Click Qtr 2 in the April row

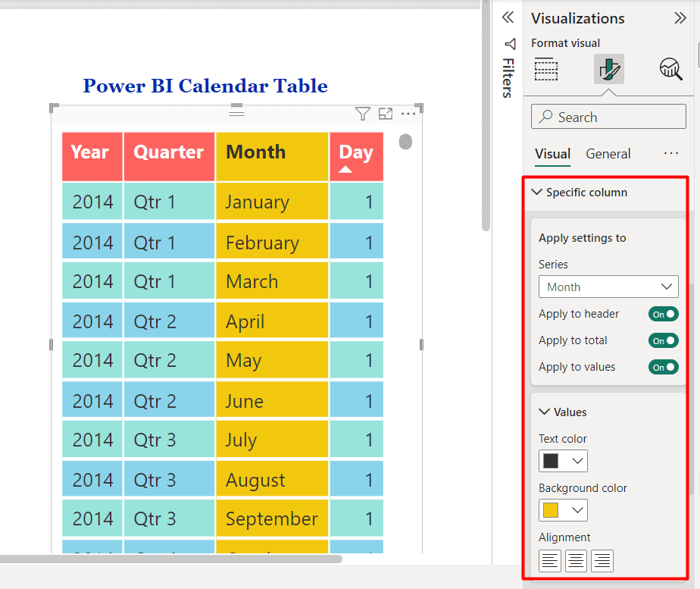click(x=169, y=321)
